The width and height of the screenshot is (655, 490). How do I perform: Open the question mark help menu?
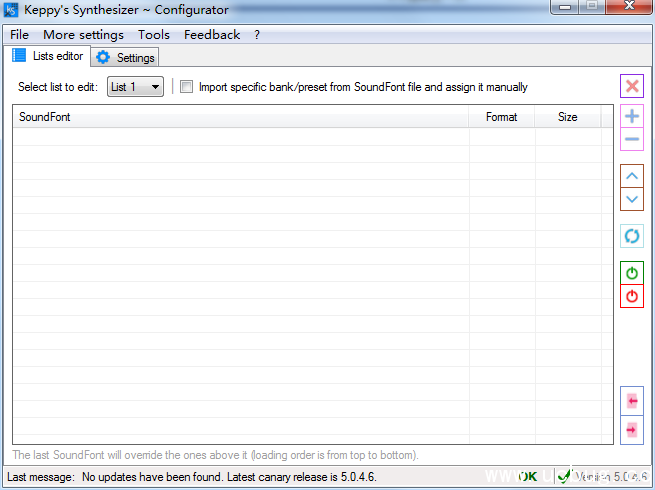[x=257, y=35]
